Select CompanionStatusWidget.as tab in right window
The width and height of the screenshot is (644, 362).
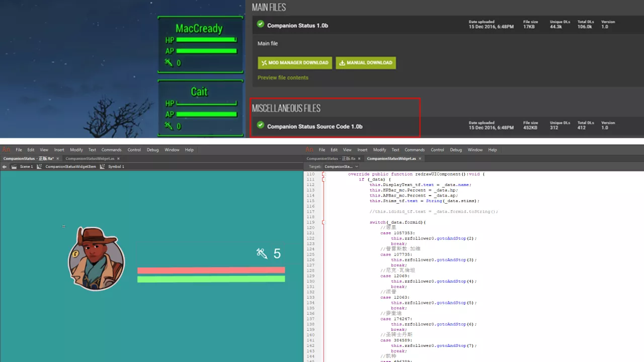[393, 158]
